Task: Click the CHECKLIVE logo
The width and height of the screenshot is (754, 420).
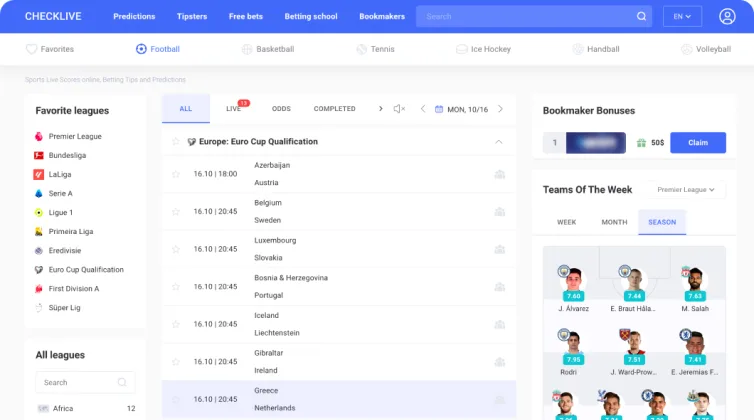Action: coord(53,16)
